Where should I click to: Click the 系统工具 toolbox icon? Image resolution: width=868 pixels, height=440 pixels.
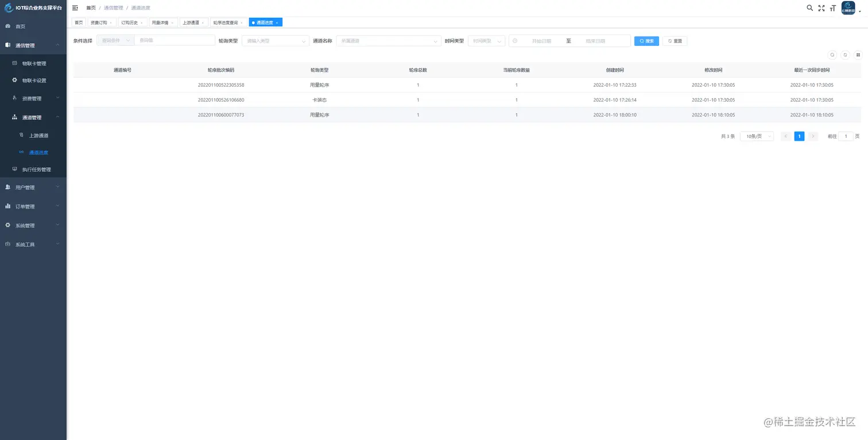8,244
